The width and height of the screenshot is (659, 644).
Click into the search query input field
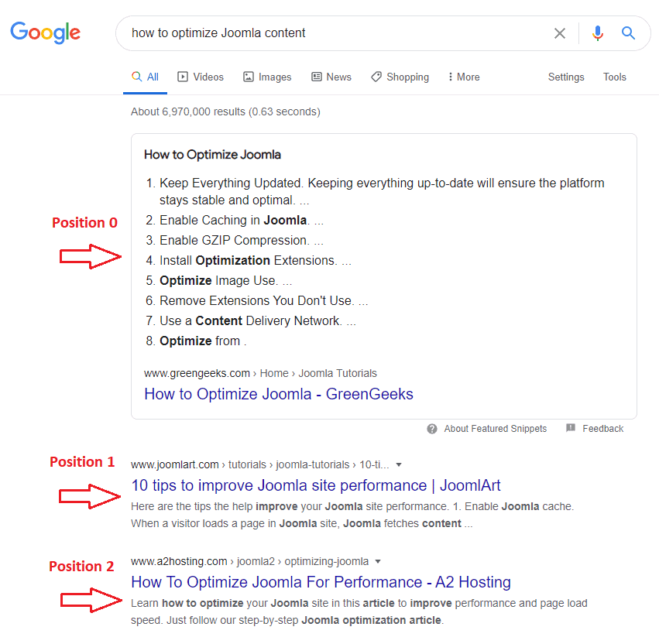[336, 33]
